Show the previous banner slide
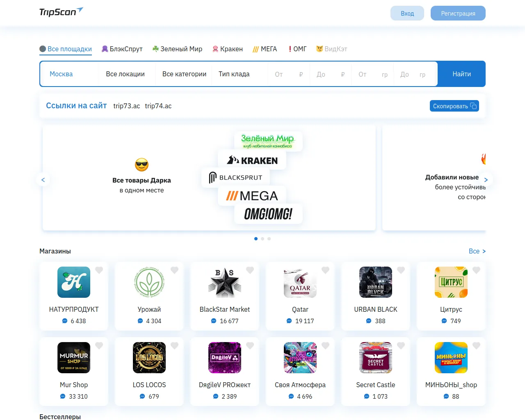Image resolution: width=525 pixels, height=420 pixels. 43,180
